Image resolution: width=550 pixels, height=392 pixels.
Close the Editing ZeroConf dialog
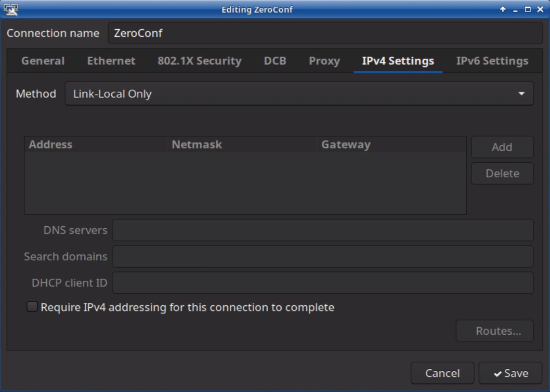[x=540, y=9]
